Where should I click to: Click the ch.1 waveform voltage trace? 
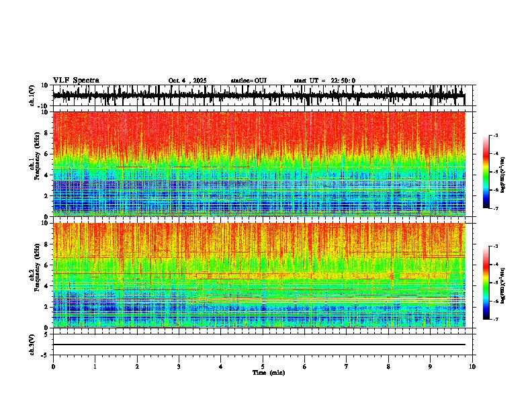tap(259, 95)
